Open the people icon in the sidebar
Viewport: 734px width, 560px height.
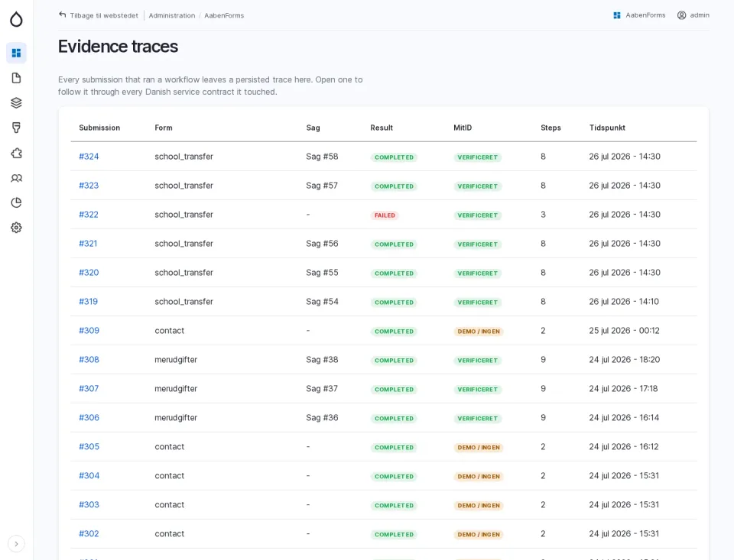(16, 178)
